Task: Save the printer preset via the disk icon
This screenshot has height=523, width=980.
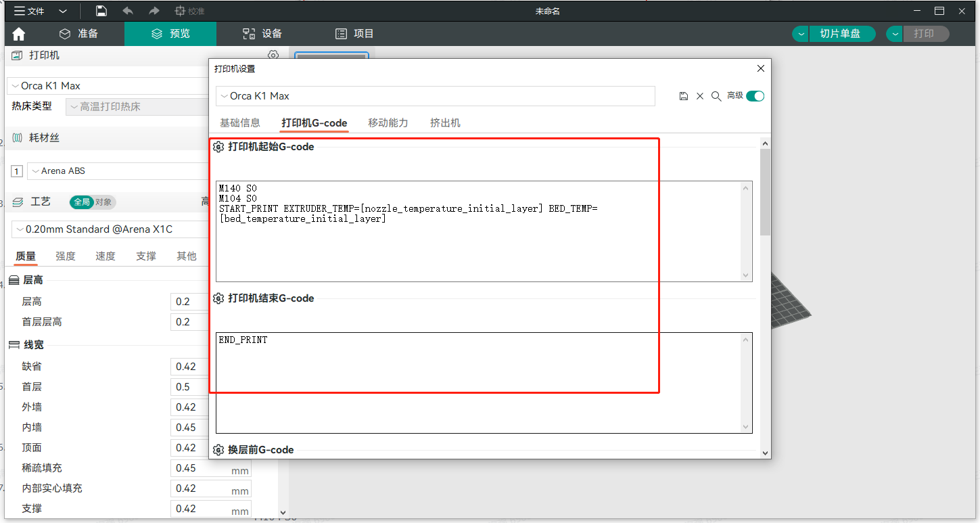Action: pos(683,96)
